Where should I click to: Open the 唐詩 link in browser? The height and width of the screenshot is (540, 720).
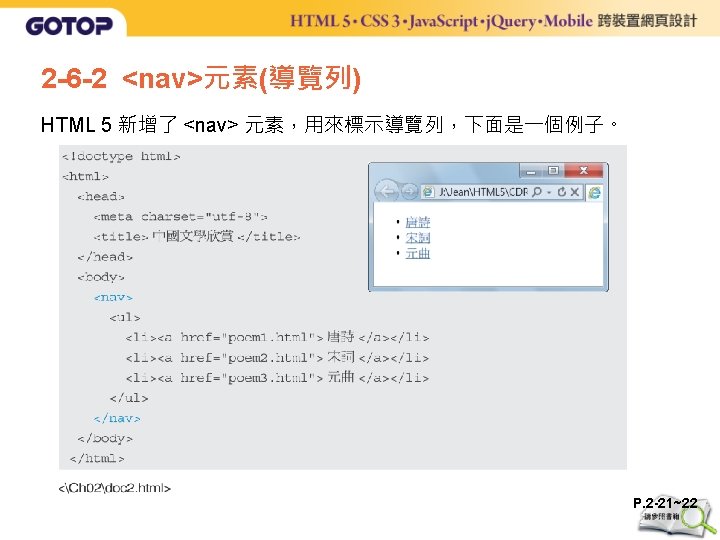point(418,222)
